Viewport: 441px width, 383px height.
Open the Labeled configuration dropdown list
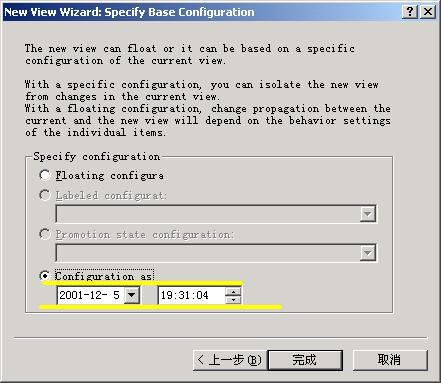[368, 214]
